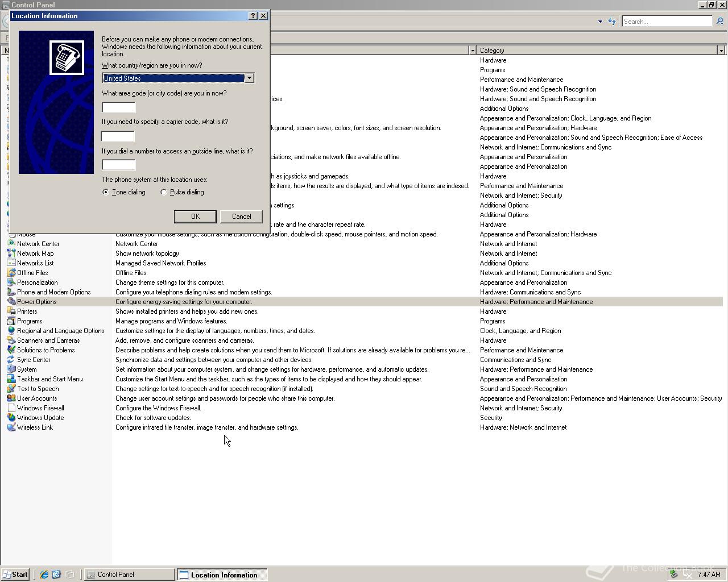Viewport: 728px width, 582px height.
Task: Click the Start button
Action: (15, 575)
